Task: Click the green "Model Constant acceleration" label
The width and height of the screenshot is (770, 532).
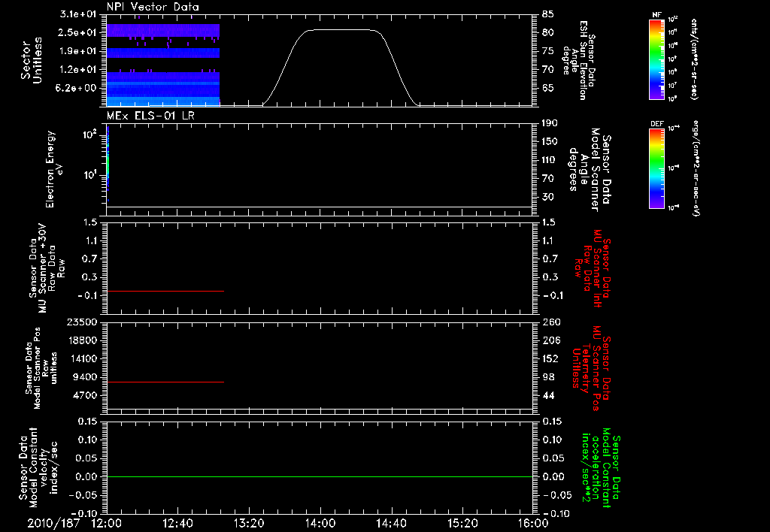Action: [x=601, y=468]
